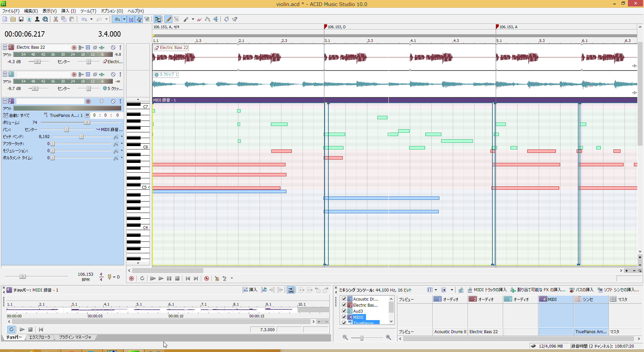Pause playback in main transport
The image size is (644, 352).
pyautogui.click(x=169, y=278)
